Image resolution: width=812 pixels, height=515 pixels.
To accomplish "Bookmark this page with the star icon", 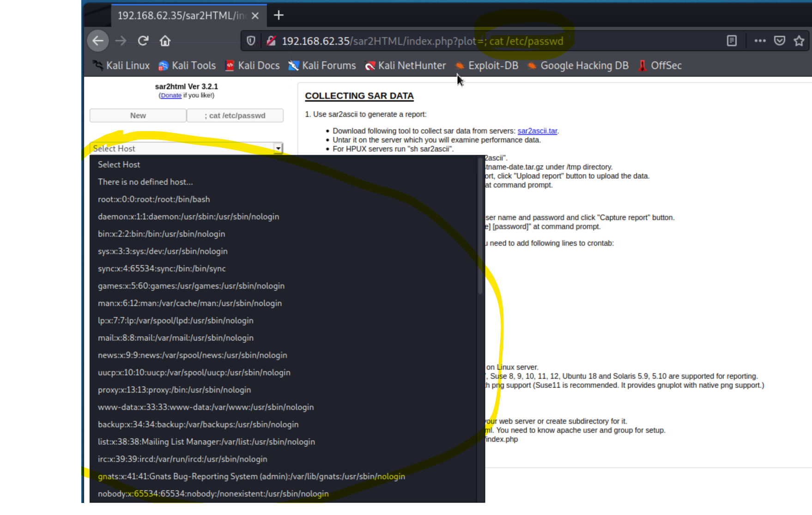I will point(799,41).
